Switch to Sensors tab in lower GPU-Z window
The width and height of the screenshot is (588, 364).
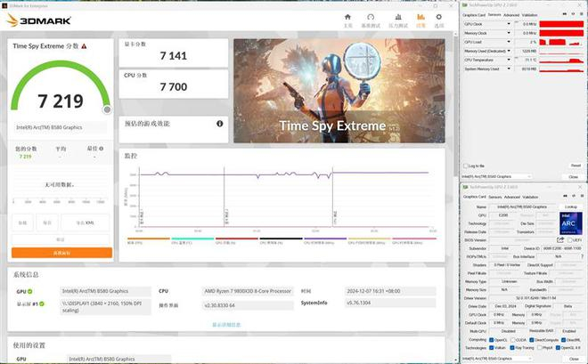point(494,197)
